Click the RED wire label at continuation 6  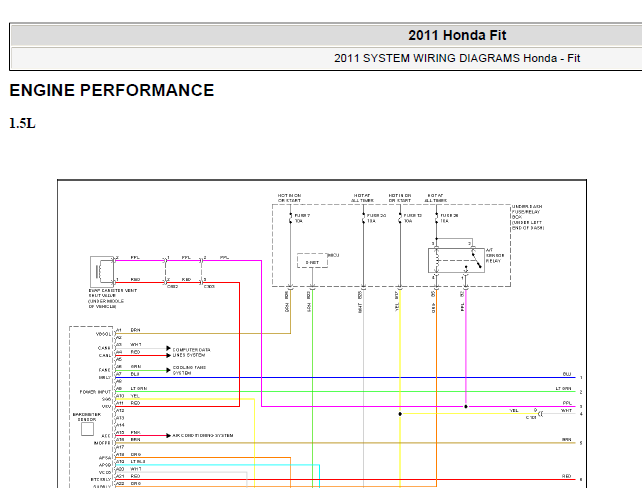coord(567,476)
